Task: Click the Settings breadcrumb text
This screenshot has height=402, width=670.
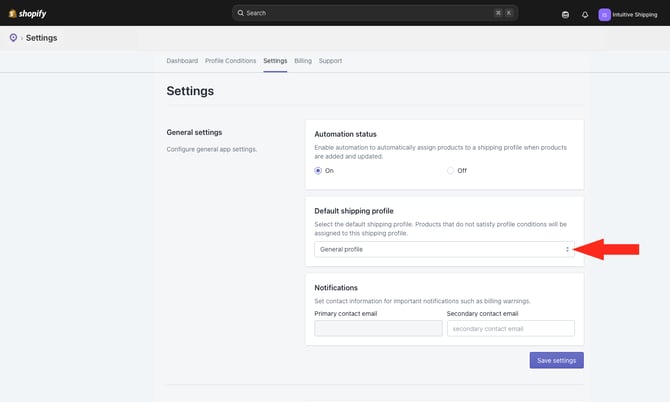Action: (x=41, y=38)
